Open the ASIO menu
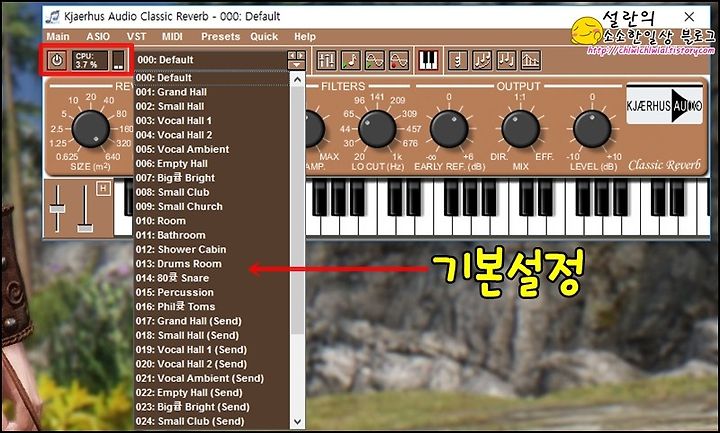The width and height of the screenshot is (720, 433). (x=98, y=36)
